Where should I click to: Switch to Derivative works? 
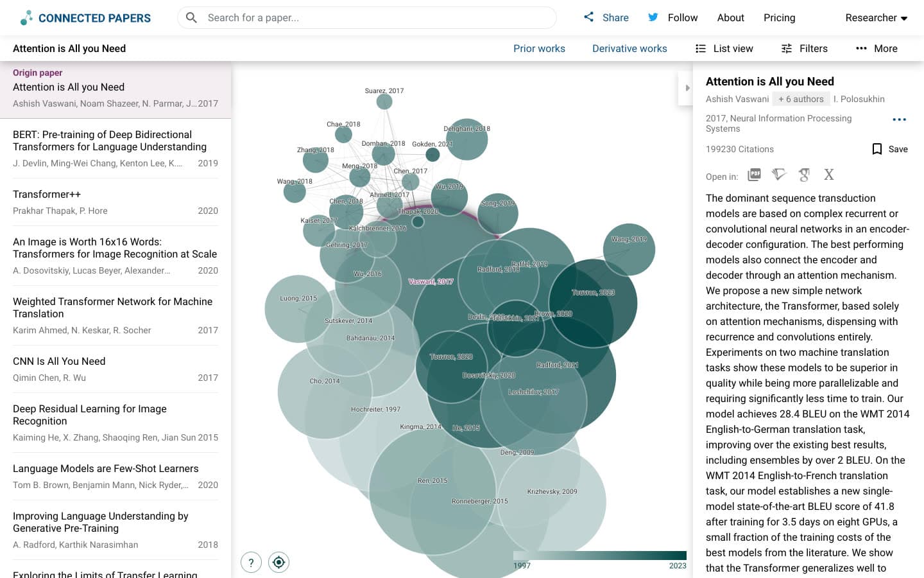[629, 49]
